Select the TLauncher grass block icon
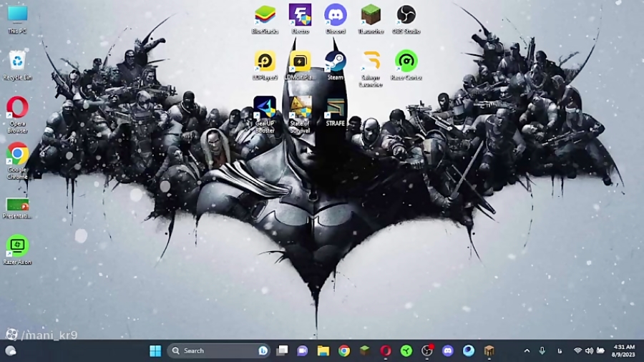 click(371, 19)
